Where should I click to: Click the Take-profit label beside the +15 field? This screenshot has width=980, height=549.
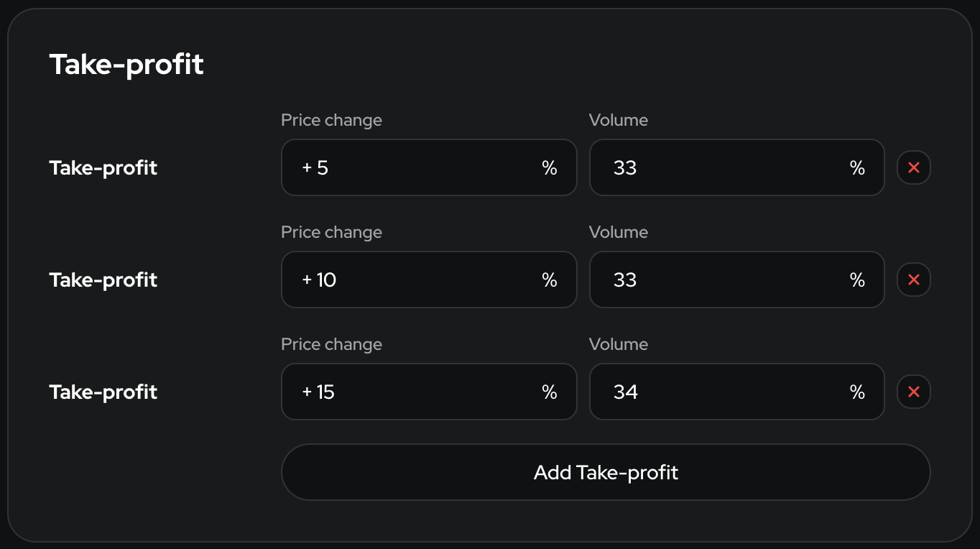tap(103, 392)
